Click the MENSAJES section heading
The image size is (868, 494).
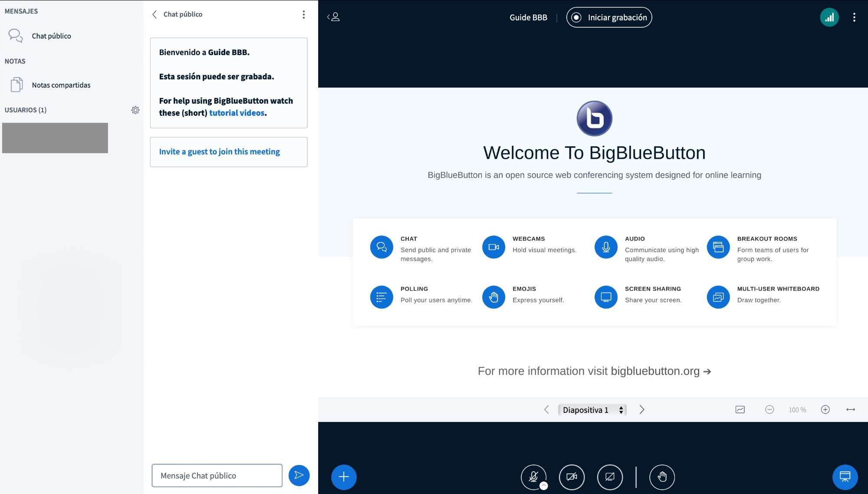(21, 11)
